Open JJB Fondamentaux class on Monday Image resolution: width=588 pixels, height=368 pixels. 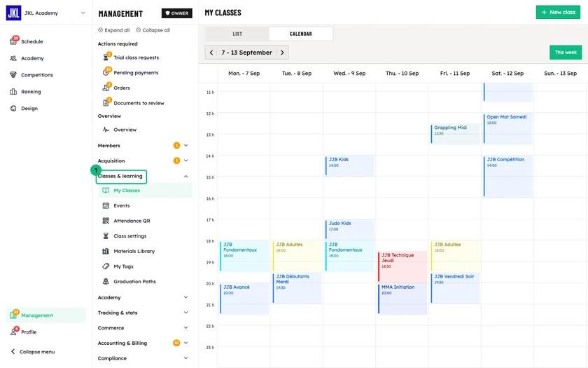pyautogui.click(x=244, y=256)
